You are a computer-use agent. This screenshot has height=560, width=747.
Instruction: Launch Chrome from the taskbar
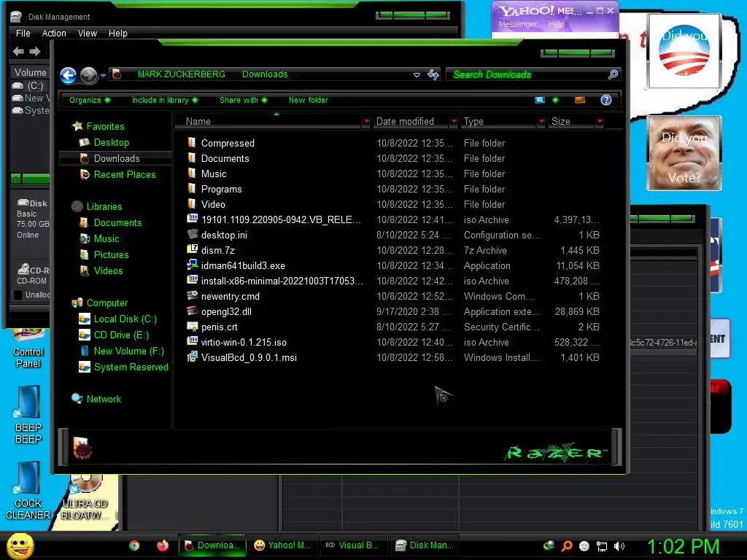[134, 545]
